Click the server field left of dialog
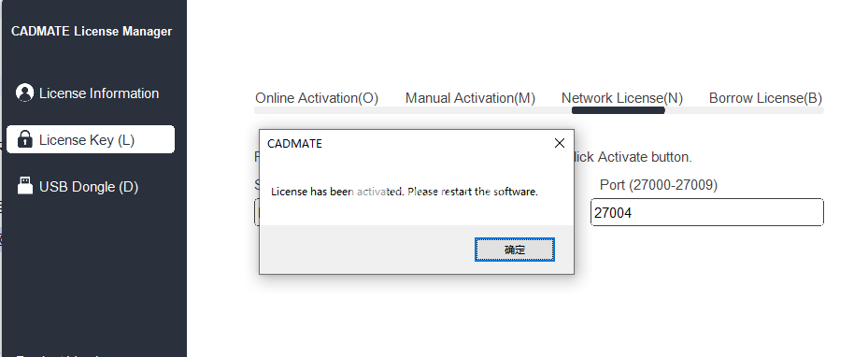The height and width of the screenshot is (357, 868). 257,212
